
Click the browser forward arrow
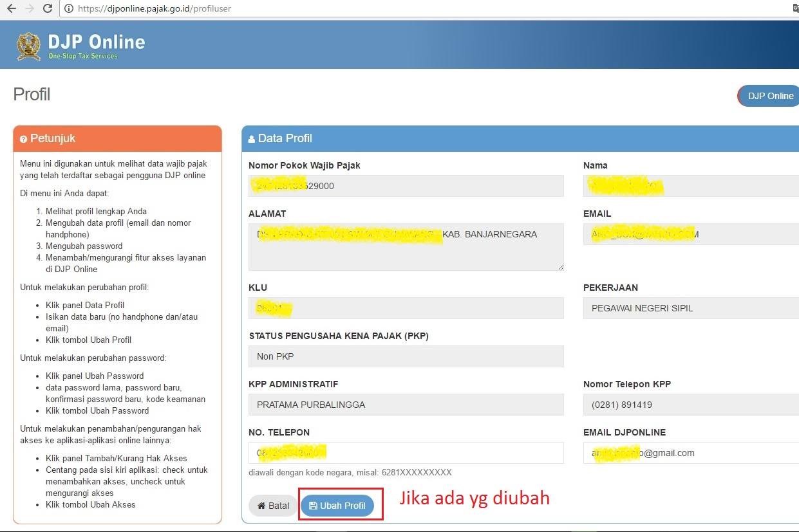pyautogui.click(x=28, y=9)
